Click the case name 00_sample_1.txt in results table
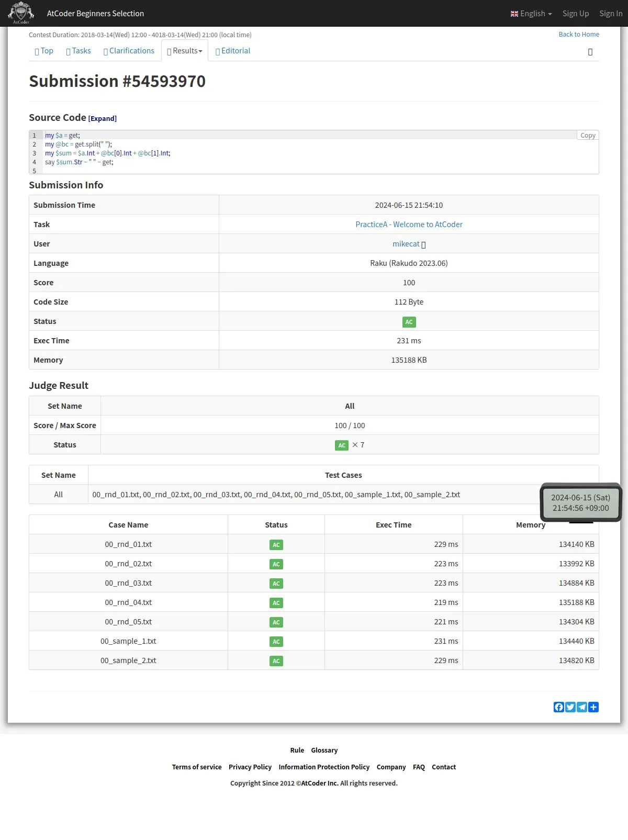The width and height of the screenshot is (628, 840). tap(128, 641)
